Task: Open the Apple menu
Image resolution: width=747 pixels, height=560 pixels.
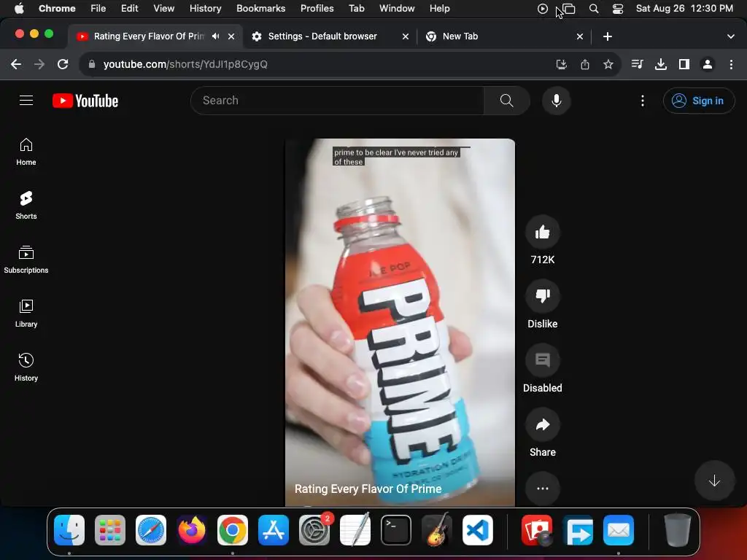Action: pyautogui.click(x=18, y=8)
